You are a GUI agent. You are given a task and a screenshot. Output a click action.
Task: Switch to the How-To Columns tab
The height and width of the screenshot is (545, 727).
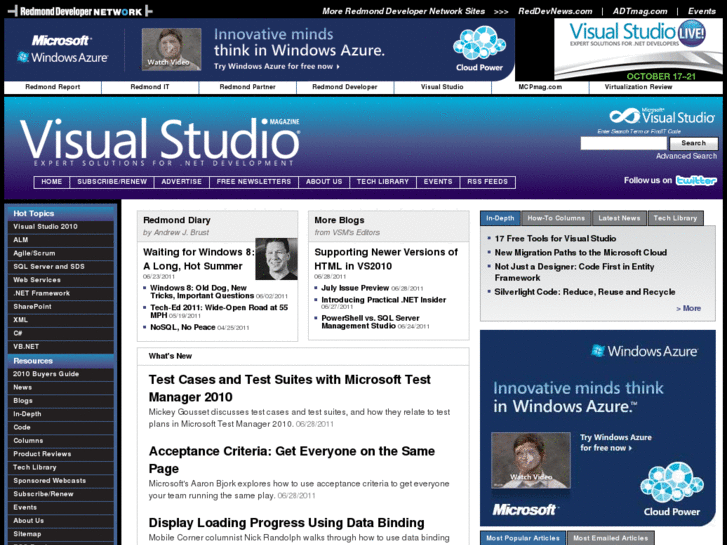coord(556,218)
